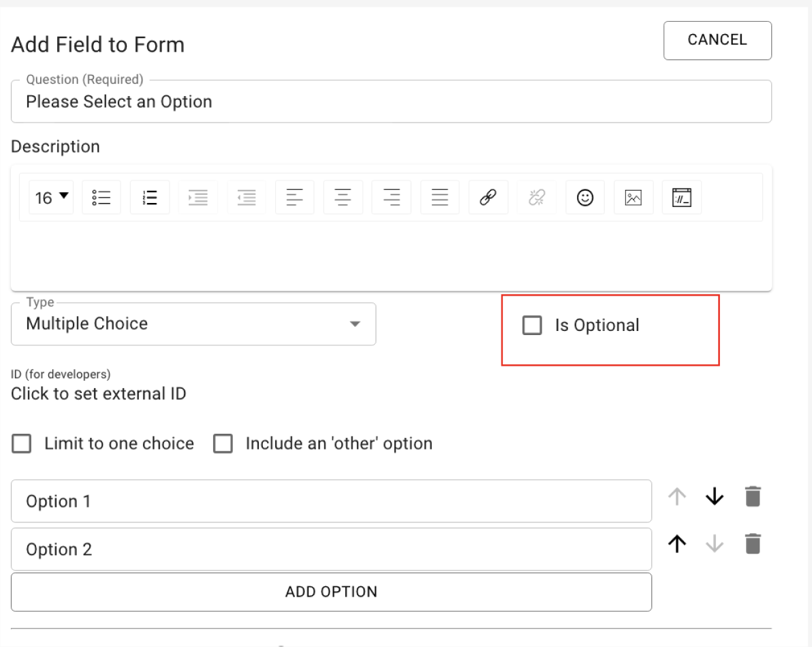812x647 pixels.
Task: Check Limit to one choice
Action: point(22,444)
